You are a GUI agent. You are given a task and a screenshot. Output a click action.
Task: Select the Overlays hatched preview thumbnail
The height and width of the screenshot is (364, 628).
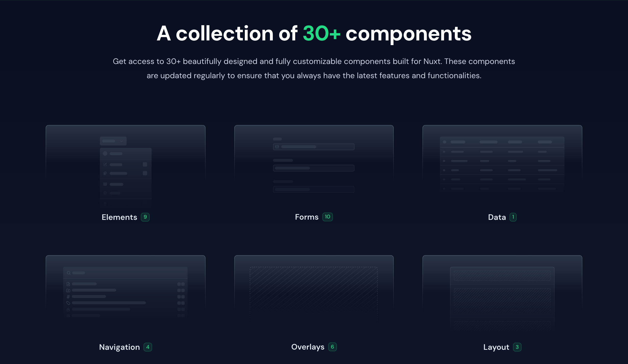tap(314, 292)
